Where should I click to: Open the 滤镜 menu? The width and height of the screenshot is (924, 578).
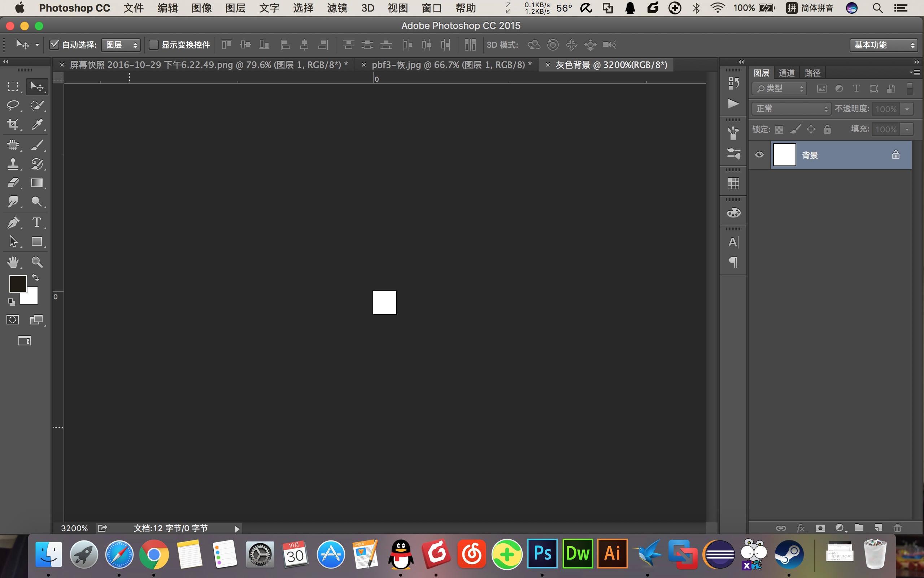tap(337, 8)
